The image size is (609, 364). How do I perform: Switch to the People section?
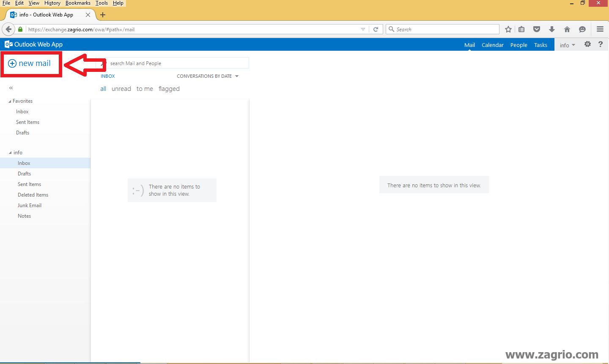click(x=518, y=45)
